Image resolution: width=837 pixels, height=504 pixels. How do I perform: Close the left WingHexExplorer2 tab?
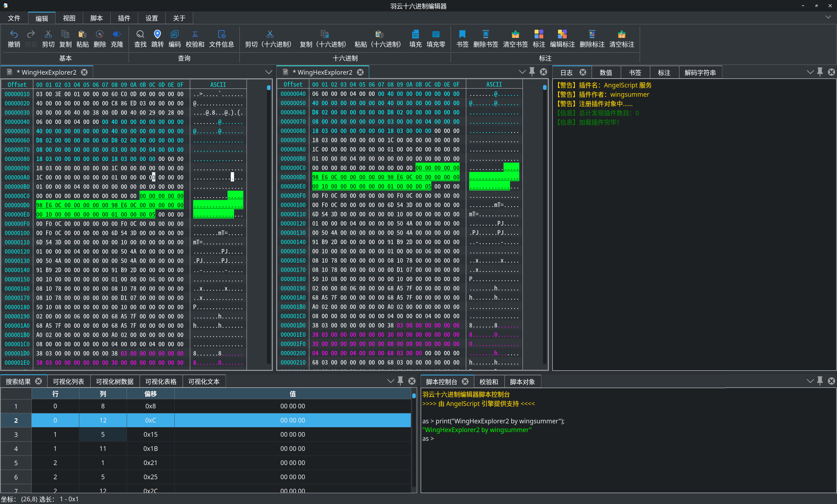[x=84, y=72]
